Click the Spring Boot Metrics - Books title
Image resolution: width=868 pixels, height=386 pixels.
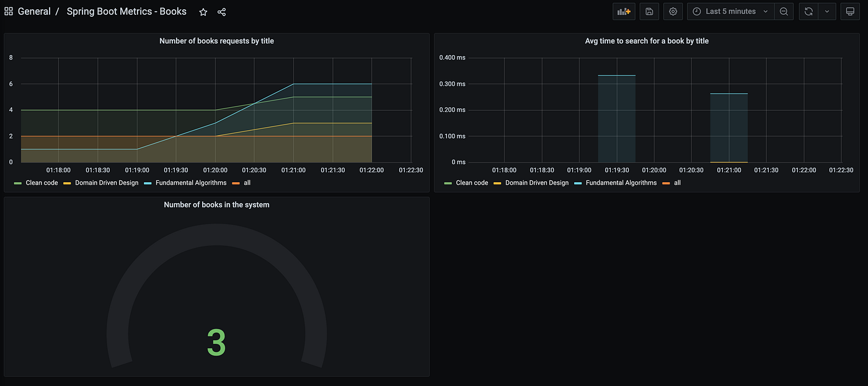(x=129, y=12)
